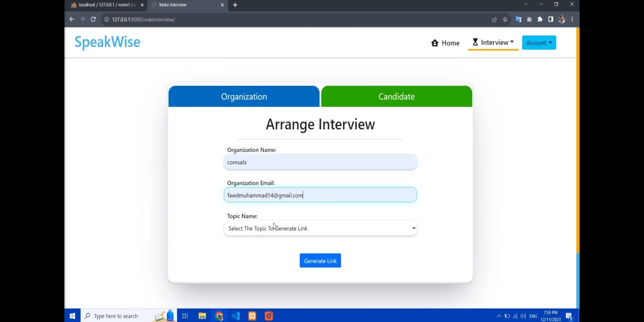644x322 pixels.
Task: Open the Topic Name selection dropdown
Action: [x=320, y=228]
